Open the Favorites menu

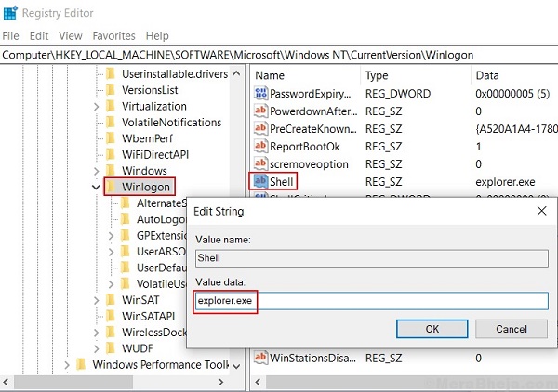point(113,36)
